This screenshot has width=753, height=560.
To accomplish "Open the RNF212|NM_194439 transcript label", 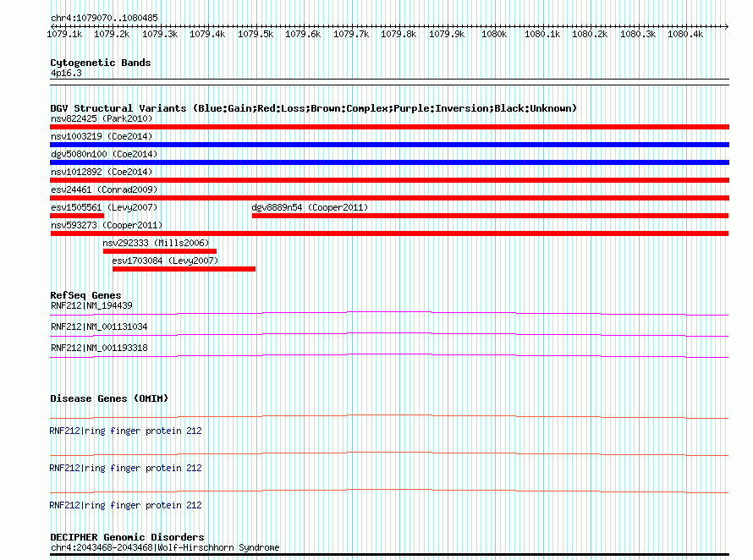I will [91, 305].
